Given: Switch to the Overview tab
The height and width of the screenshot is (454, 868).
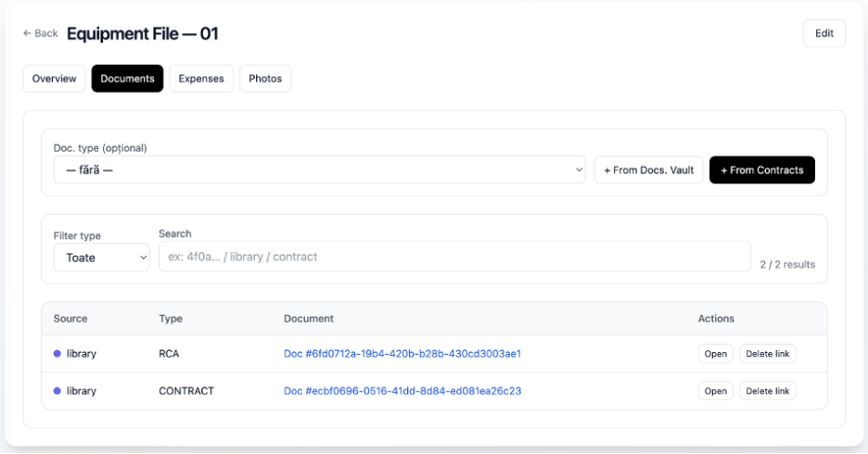Looking at the screenshot, I should click(x=55, y=79).
